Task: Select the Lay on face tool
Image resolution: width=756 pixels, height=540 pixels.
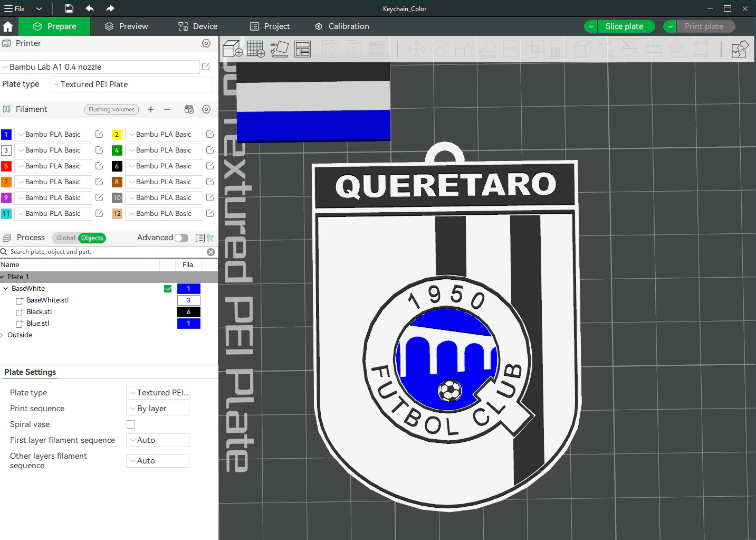Action: (487, 50)
